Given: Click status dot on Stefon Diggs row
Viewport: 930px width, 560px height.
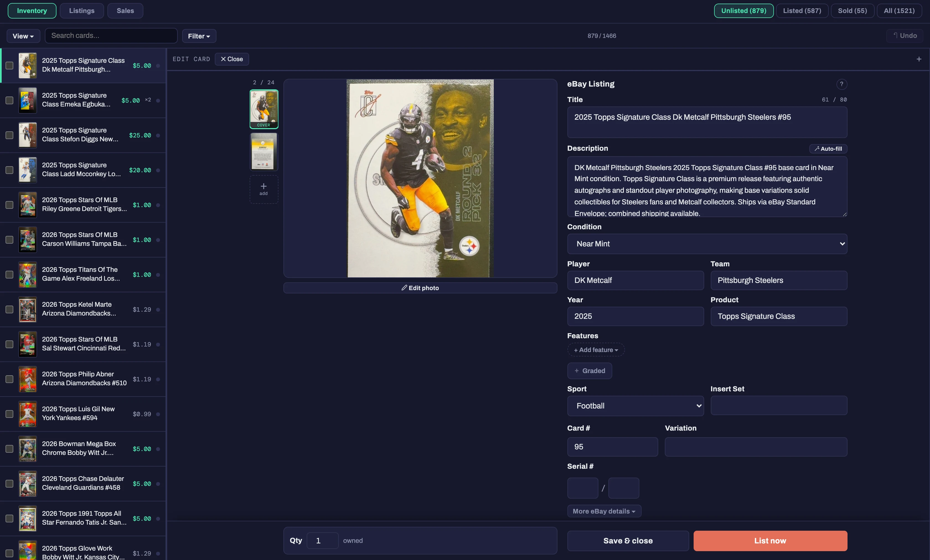Looking at the screenshot, I should click(x=158, y=136).
